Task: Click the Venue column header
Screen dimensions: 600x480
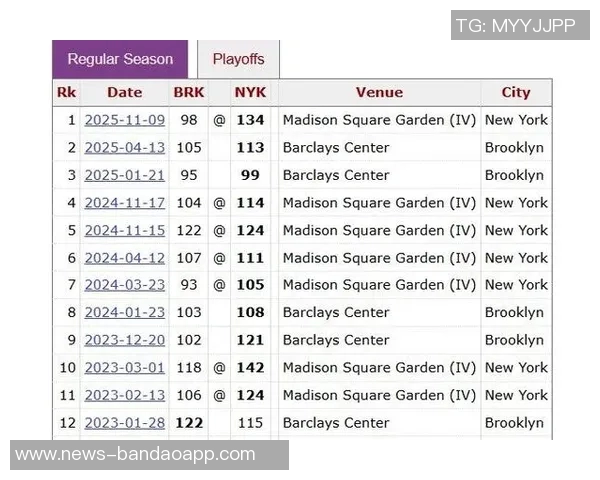Action: click(379, 93)
